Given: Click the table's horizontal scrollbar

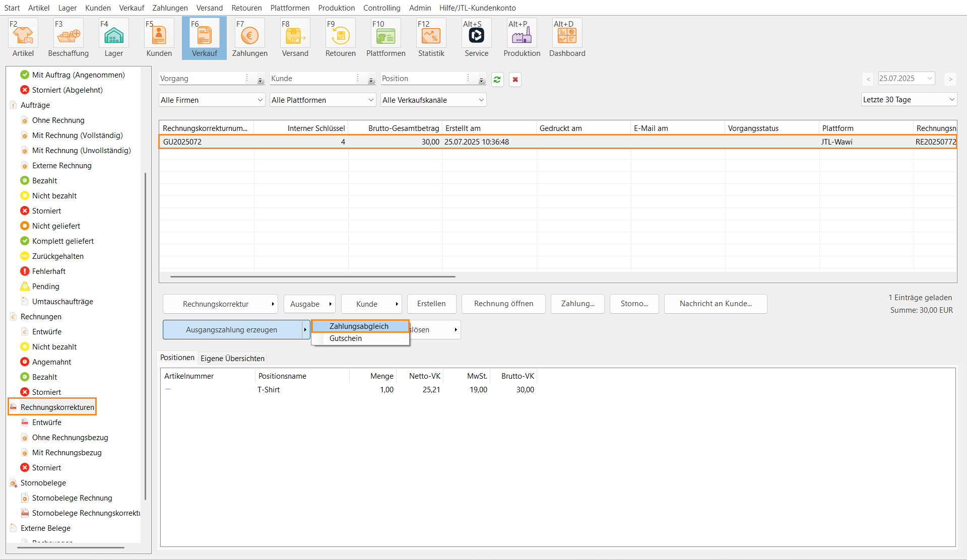Looking at the screenshot, I should pyautogui.click(x=312, y=276).
